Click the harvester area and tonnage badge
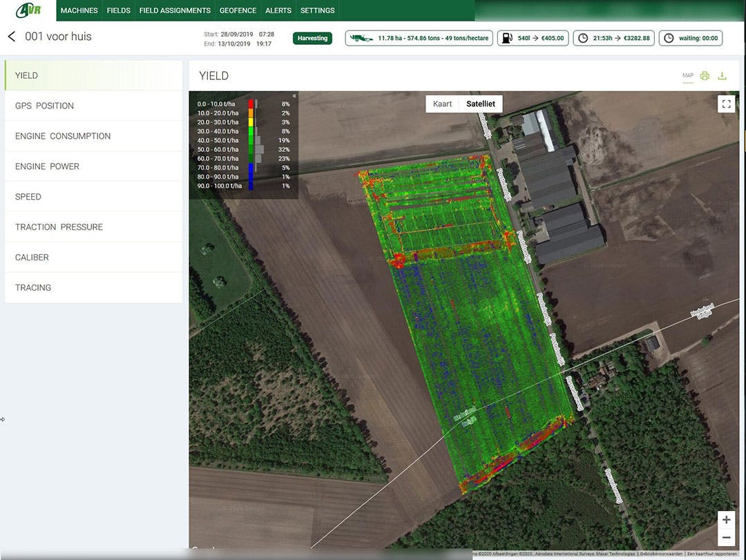 [x=419, y=39]
